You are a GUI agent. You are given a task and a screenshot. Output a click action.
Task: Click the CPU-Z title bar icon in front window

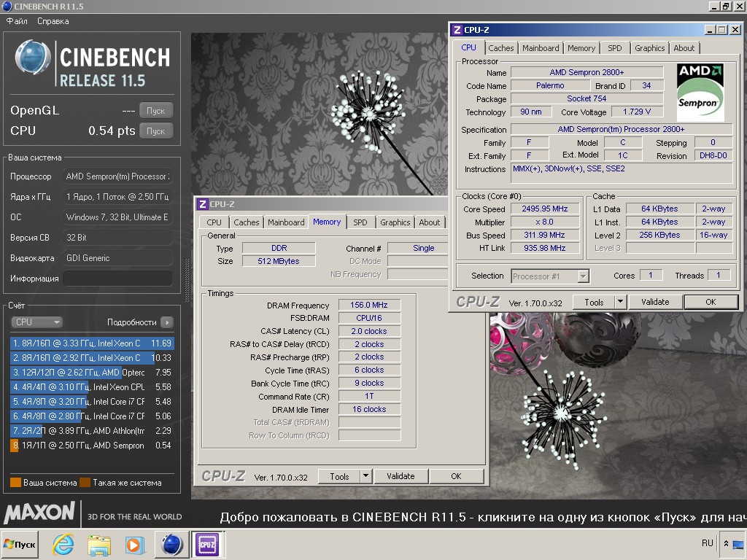point(457,29)
